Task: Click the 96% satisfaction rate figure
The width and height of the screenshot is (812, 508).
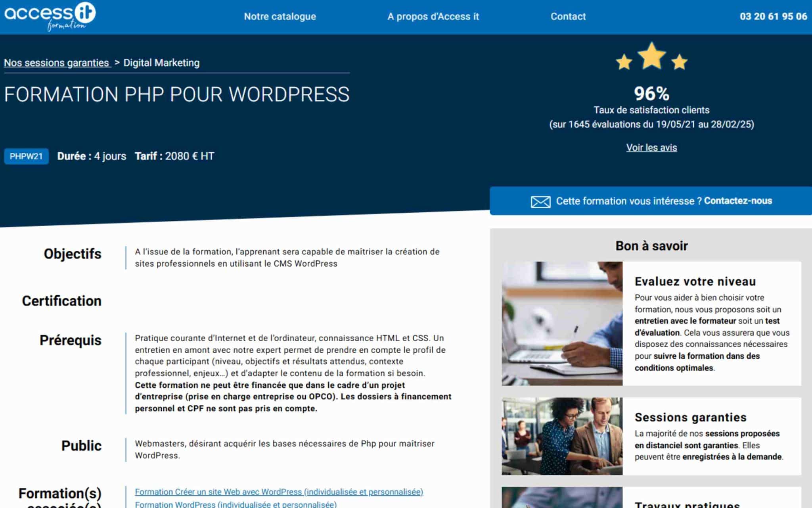Action: (651, 94)
